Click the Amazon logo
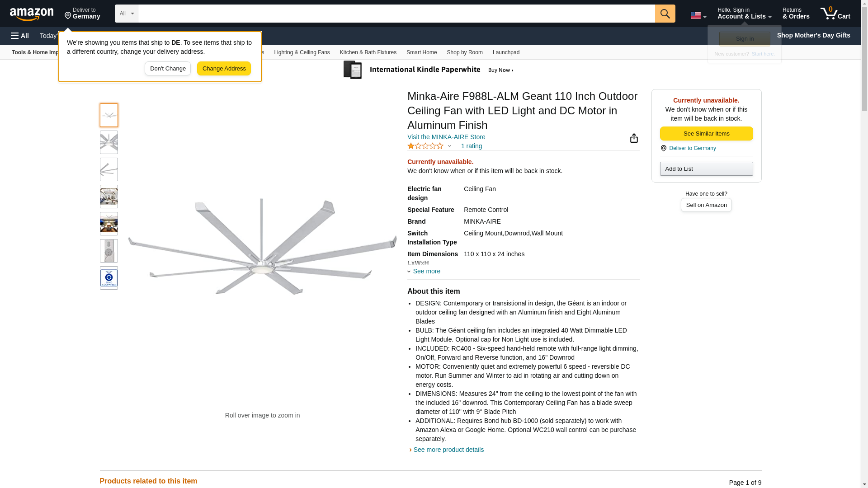Screen dimensions: 868x488 pyautogui.click(x=32, y=14)
